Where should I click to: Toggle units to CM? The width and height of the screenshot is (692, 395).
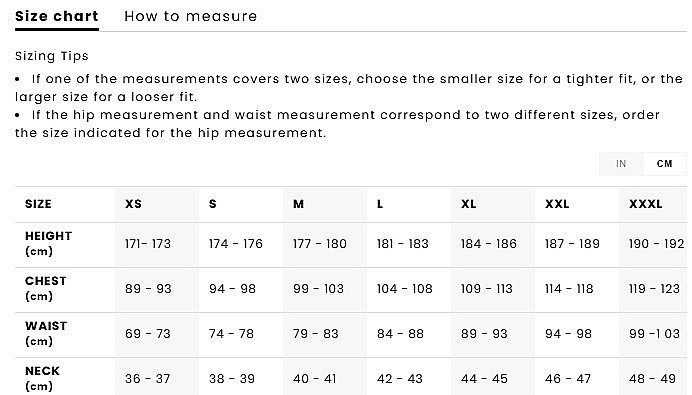665,164
